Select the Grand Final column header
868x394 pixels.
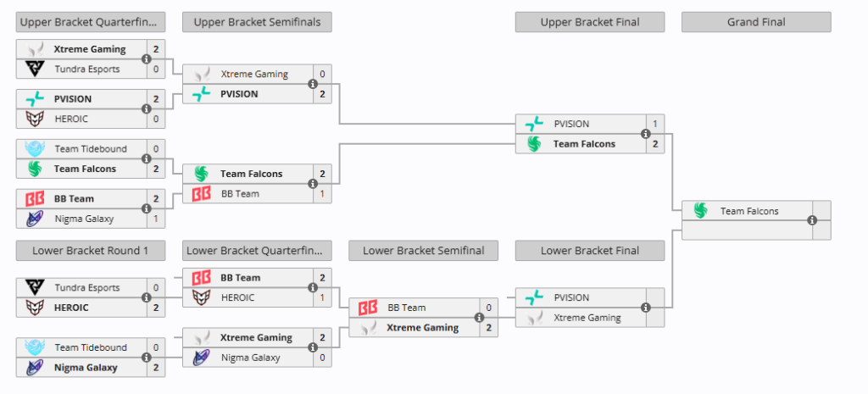(x=756, y=22)
